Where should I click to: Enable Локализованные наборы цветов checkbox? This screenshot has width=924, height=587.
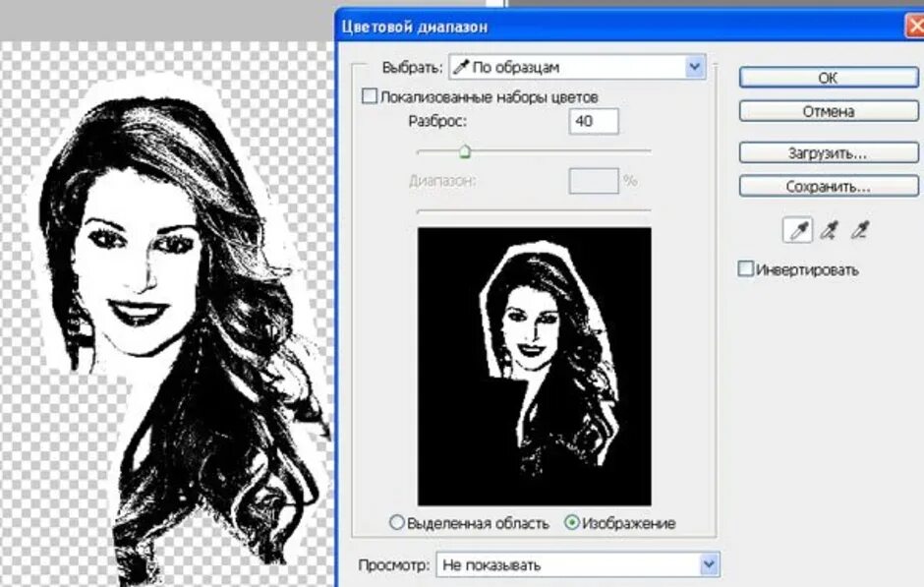[x=369, y=96]
